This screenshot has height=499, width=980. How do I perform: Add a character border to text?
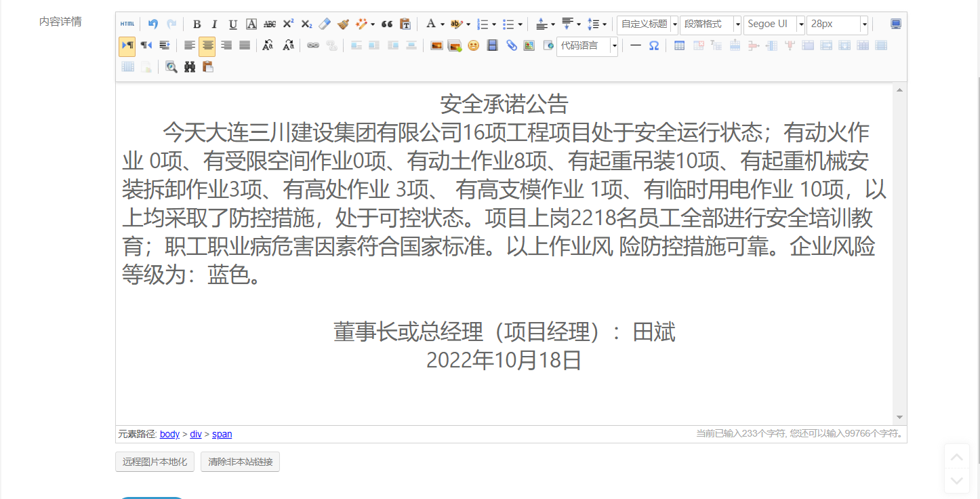(x=251, y=24)
